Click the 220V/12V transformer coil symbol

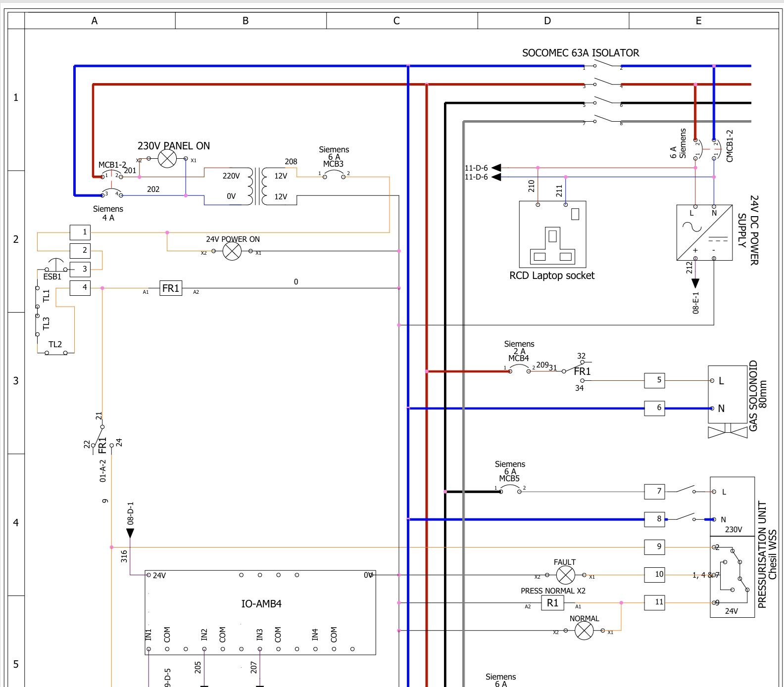(257, 186)
